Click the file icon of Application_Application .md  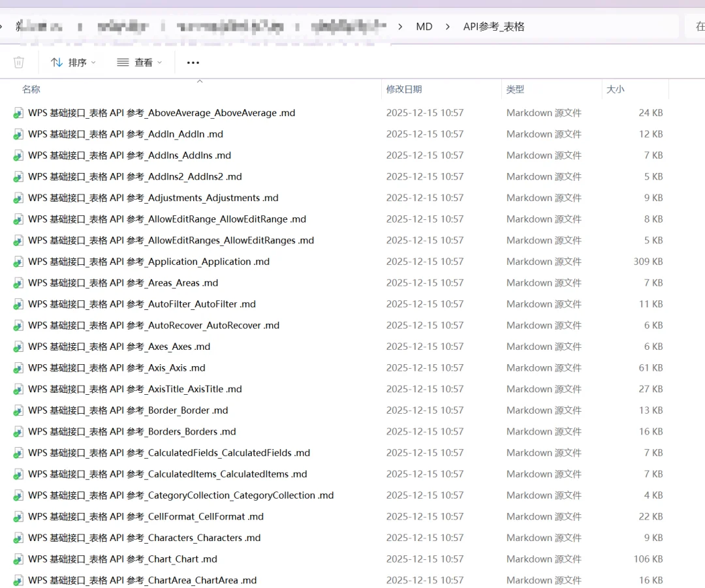(18, 262)
